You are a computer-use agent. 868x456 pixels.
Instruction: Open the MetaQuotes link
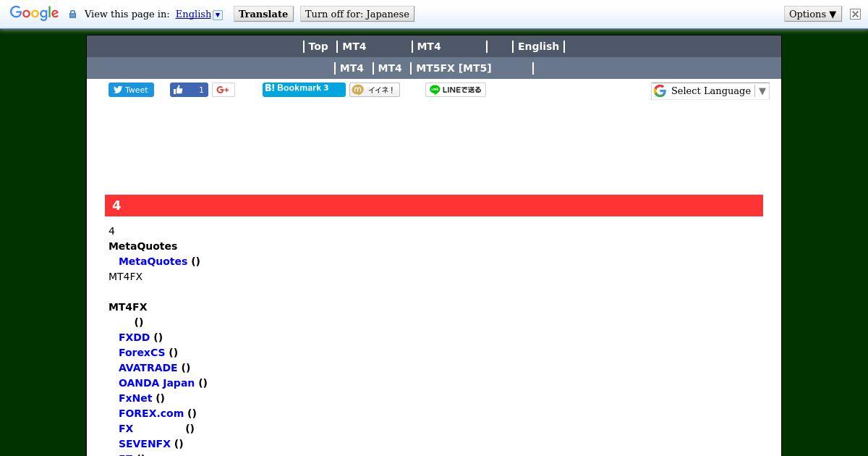coord(153,261)
